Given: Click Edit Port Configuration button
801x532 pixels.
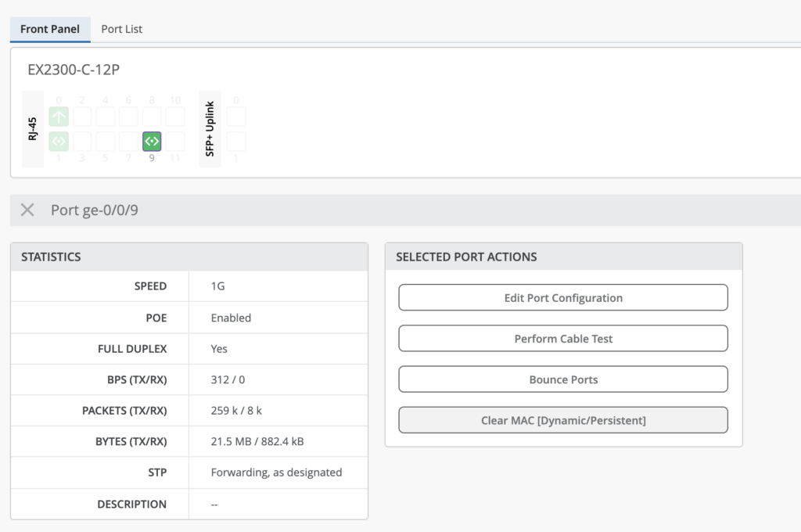Looking at the screenshot, I should tap(563, 298).
